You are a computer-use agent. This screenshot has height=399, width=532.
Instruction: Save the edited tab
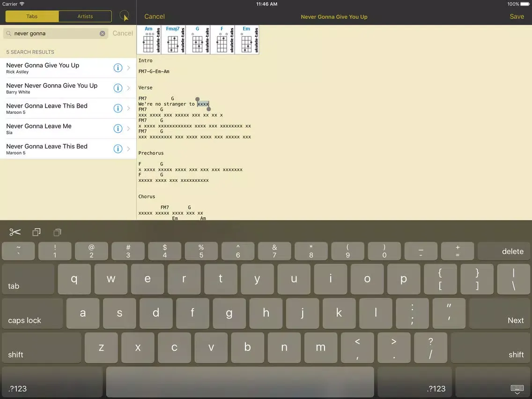pos(517,16)
